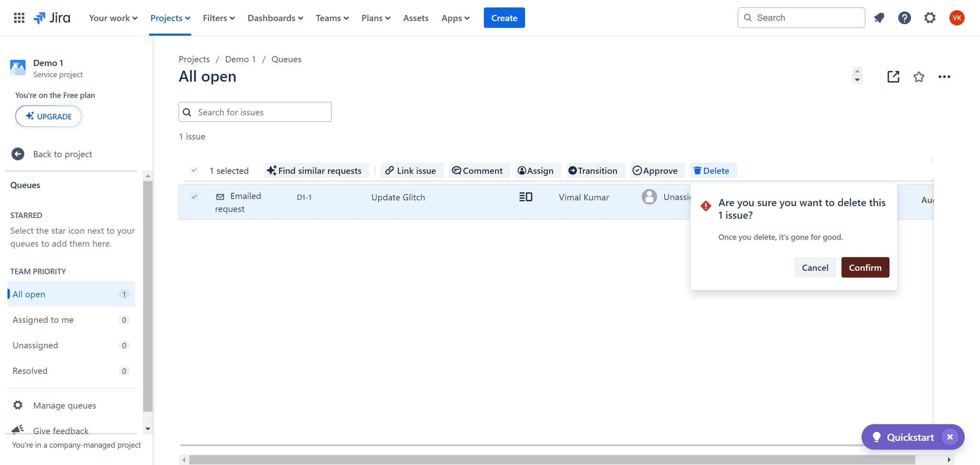
Task: Click the Search for issues field
Action: coord(255,112)
